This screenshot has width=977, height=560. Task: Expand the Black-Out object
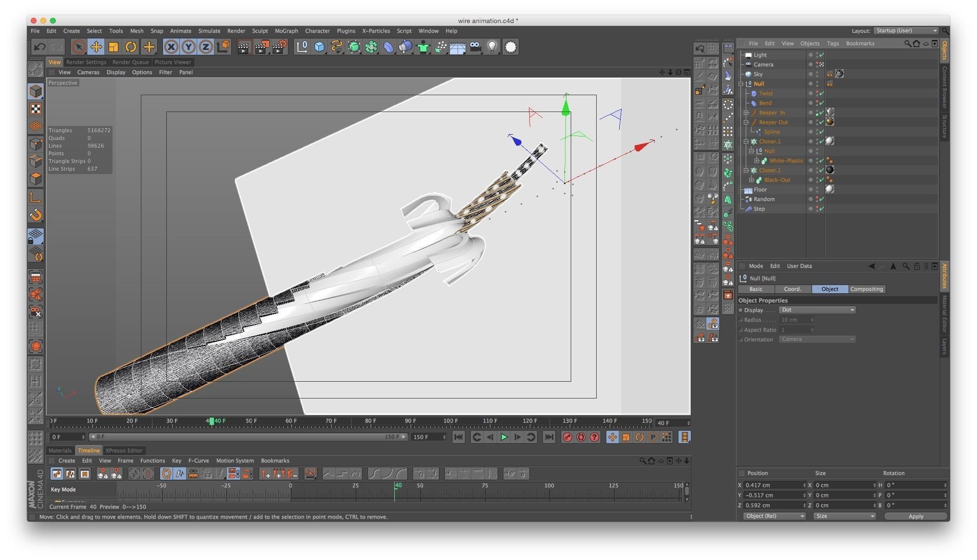(x=752, y=180)
